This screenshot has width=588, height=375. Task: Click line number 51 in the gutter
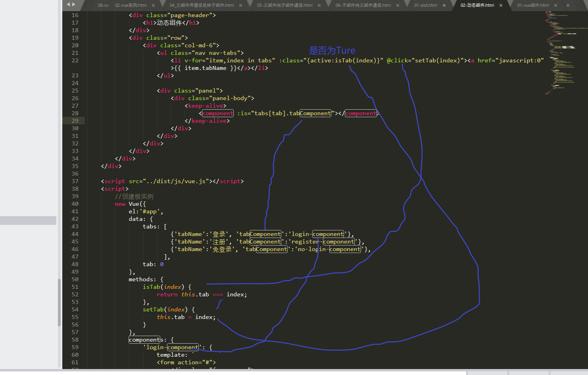(x=75, y=287)
